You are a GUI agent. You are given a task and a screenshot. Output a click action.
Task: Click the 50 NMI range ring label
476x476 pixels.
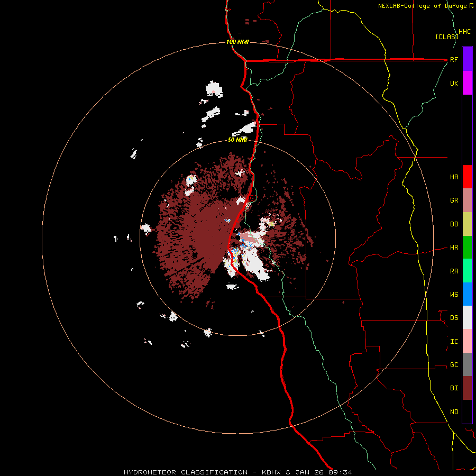pyautogui.click(x=237, y=140)
